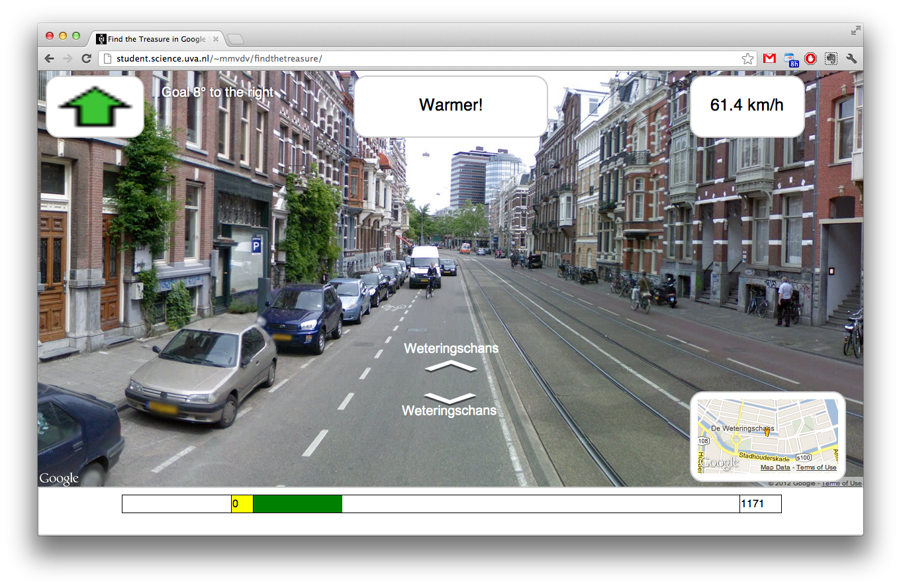Click the orange pegman marker on the map
The width and height of the screenshot is (901, 588).
(767, 432)
